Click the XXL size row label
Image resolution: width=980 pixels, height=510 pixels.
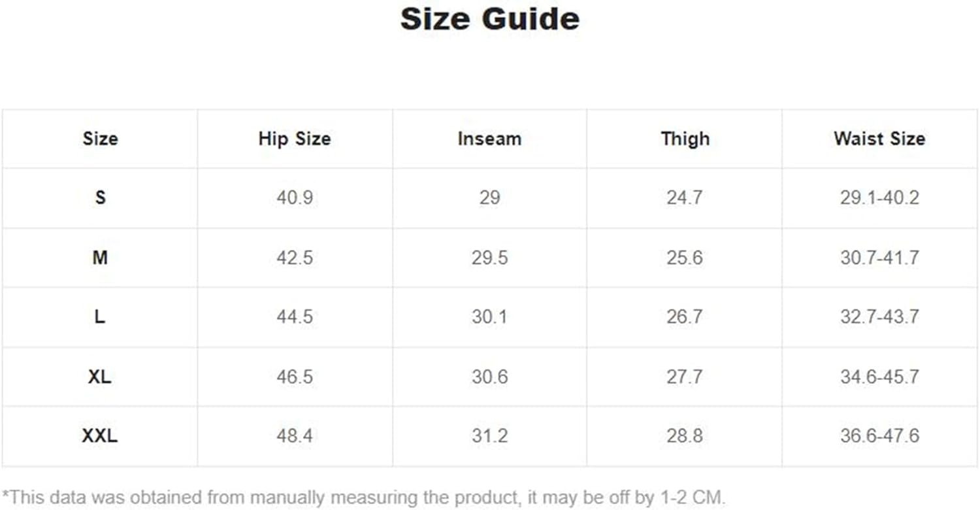click(100, 436)
